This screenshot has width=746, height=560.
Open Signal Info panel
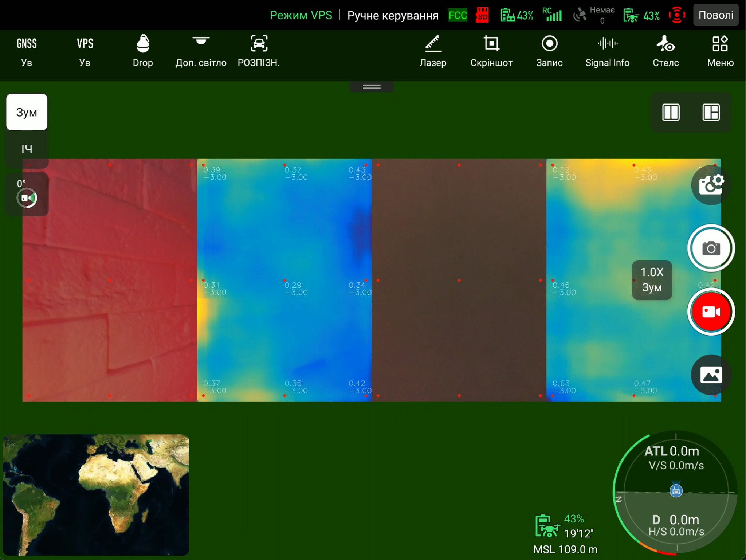coord(607,51)
